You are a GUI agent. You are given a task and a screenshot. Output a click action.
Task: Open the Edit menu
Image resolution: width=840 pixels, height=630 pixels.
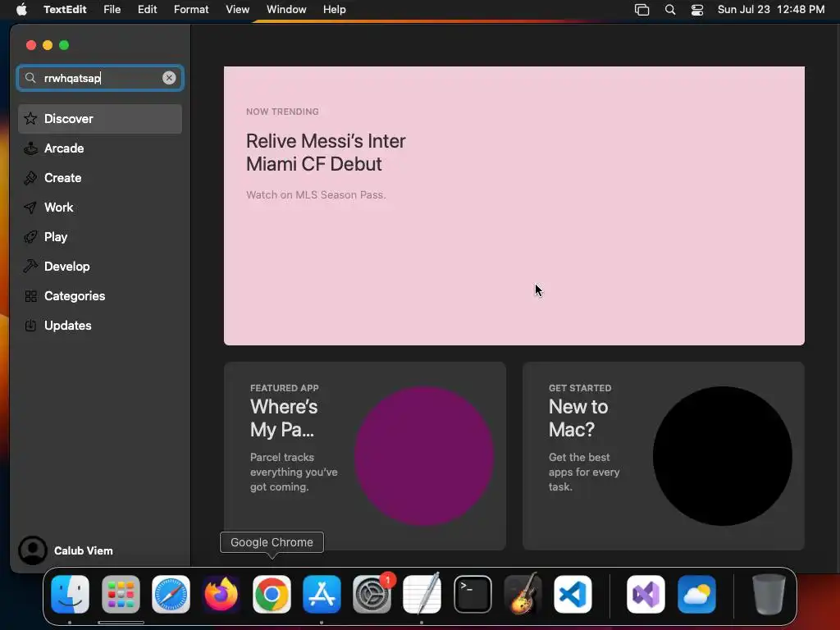(148, 10)
